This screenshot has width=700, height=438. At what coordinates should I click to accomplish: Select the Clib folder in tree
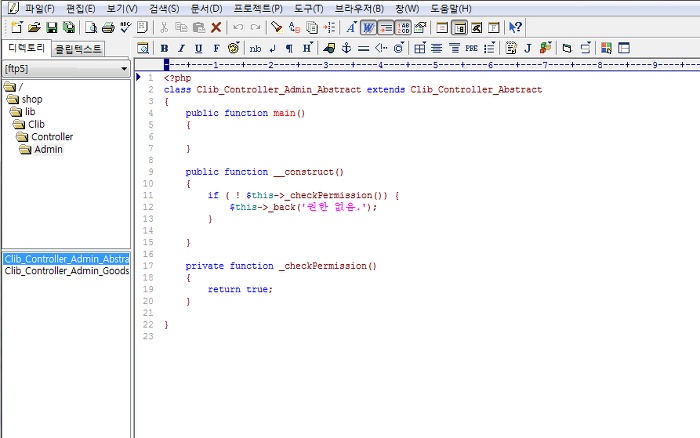pyautogui.click(x=29, y=124)
